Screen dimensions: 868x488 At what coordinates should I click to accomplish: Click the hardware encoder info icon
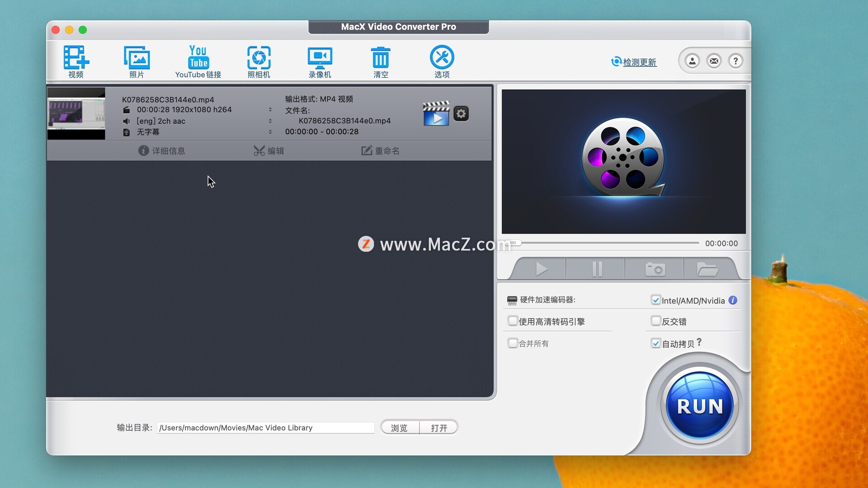tap(733, 300)
